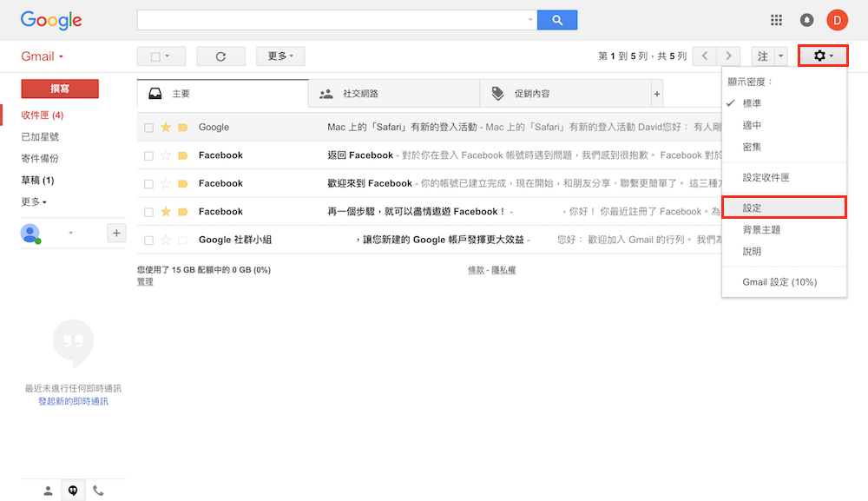The image size is (868, 501).
Task: Click inside the Google search input field
Action: (334, 20)
